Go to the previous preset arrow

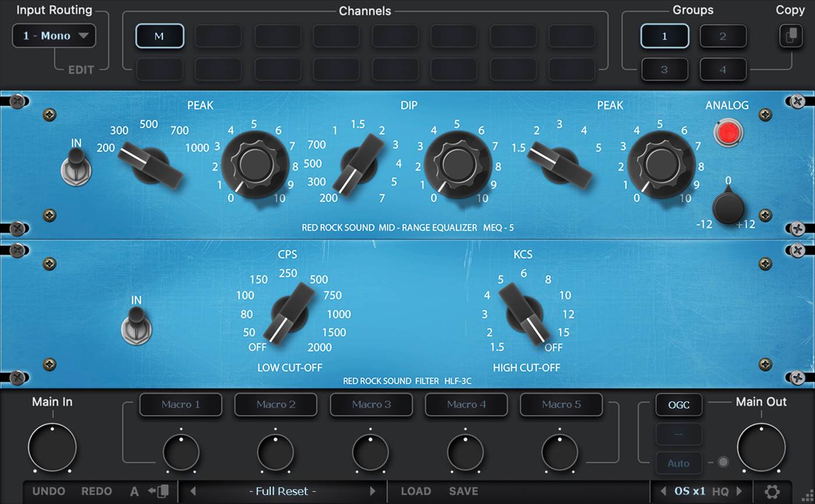pyautogui.click(x=193, y=491)
